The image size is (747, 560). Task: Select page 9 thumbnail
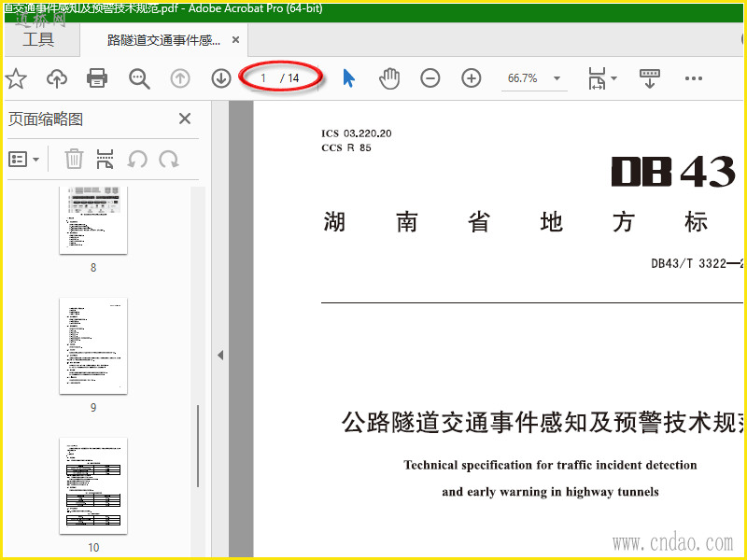[x=93, y=346]
